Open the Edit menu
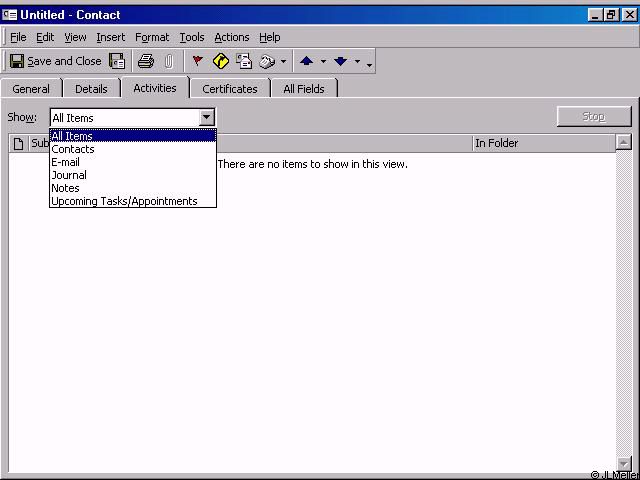 tap(45, 37)
